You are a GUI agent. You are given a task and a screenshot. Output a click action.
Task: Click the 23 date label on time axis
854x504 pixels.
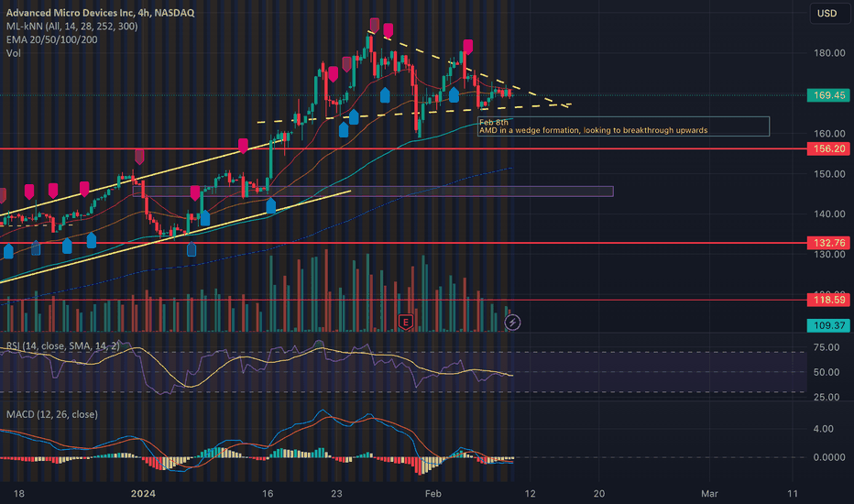coord(336,494)
